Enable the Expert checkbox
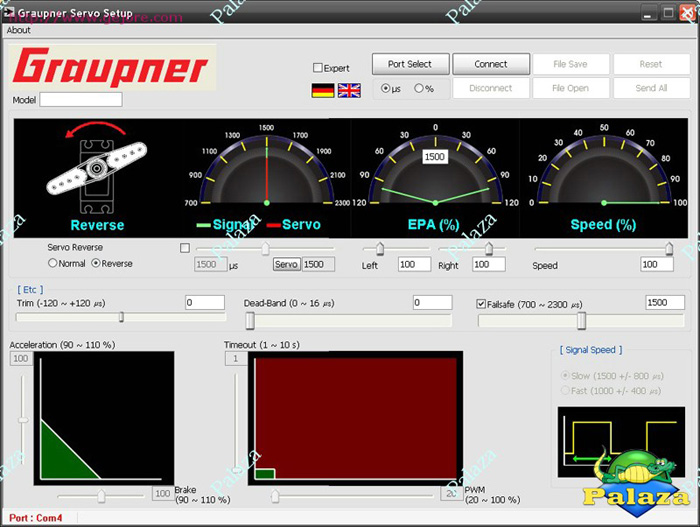Viewport: 700px width, 527px height. (x=318, y=68)
